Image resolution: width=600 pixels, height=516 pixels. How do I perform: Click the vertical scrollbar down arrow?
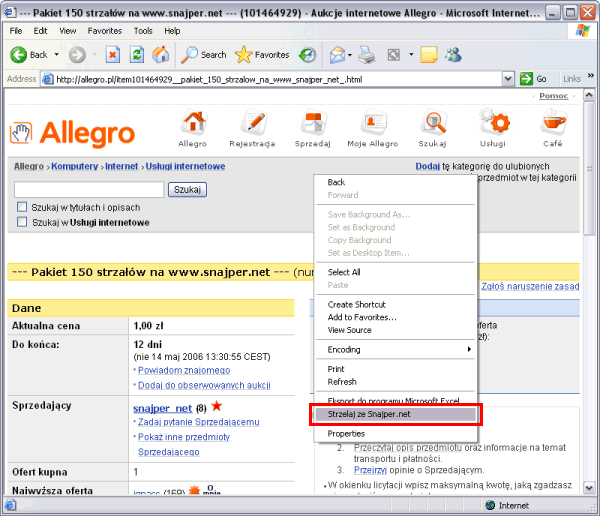pos(589,488)
